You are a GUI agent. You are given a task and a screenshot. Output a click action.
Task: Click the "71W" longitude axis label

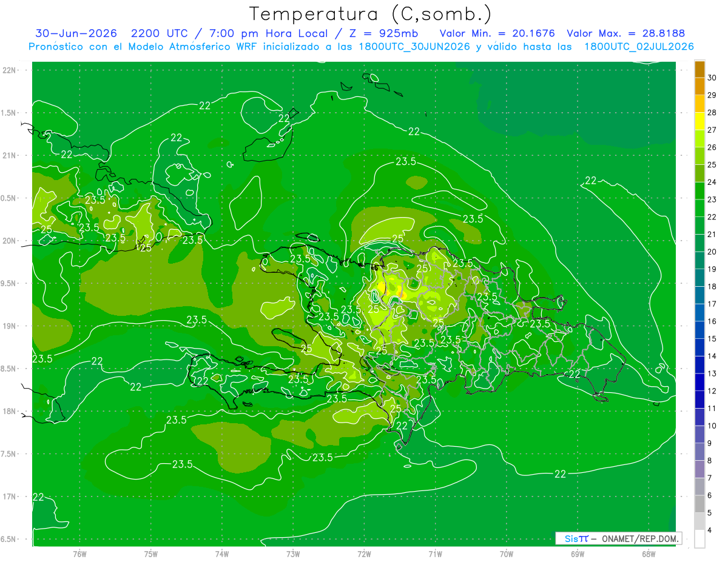pyautogui.click(x=435, y=554)
